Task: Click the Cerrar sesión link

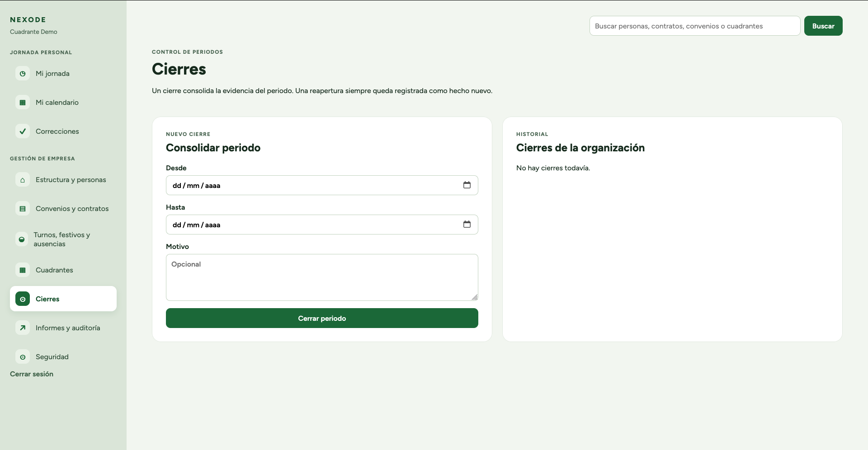Action: (x=32, y=374)
